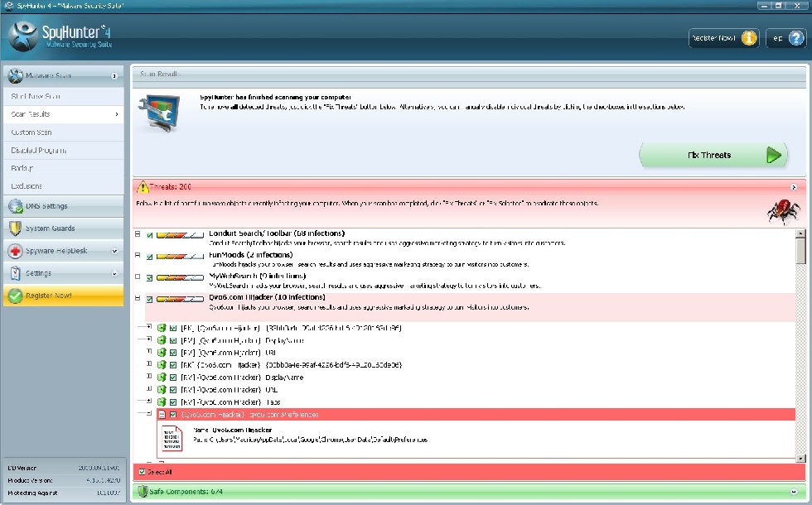Toggle the Conduit Search/Toolbar checkbox
Viewport: 812px width, 505px height.
point(150,235)
